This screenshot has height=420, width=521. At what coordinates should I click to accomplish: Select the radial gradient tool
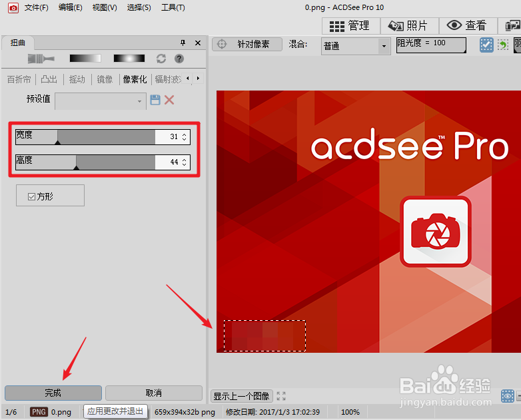(x=129, y=59)
